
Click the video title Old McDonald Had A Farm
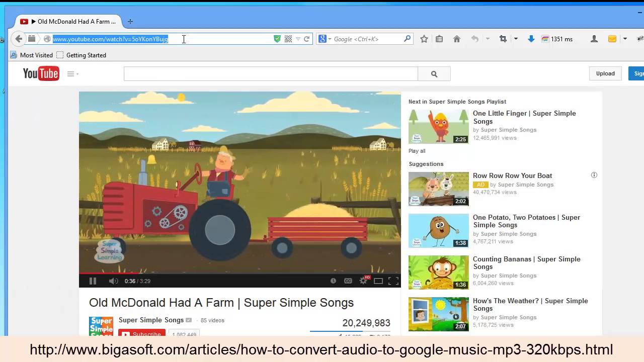(x=221, y=303)
